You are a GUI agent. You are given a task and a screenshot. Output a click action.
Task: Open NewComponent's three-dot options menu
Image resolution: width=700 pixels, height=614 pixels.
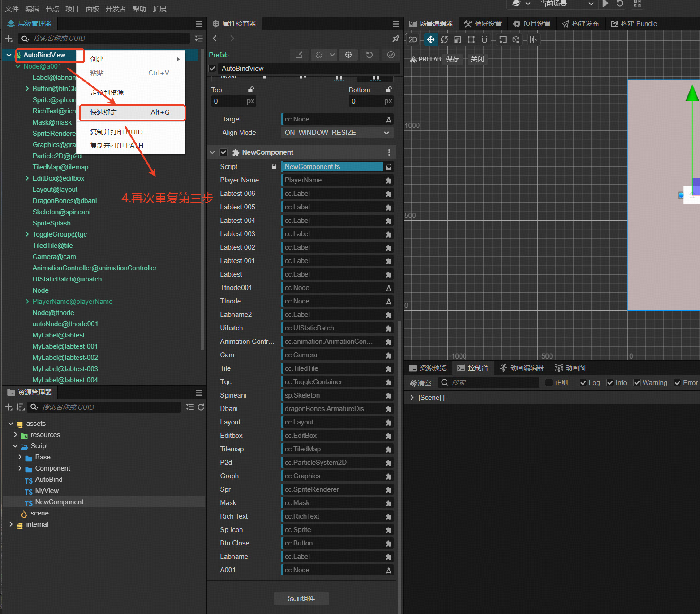[x=389, y=152]
